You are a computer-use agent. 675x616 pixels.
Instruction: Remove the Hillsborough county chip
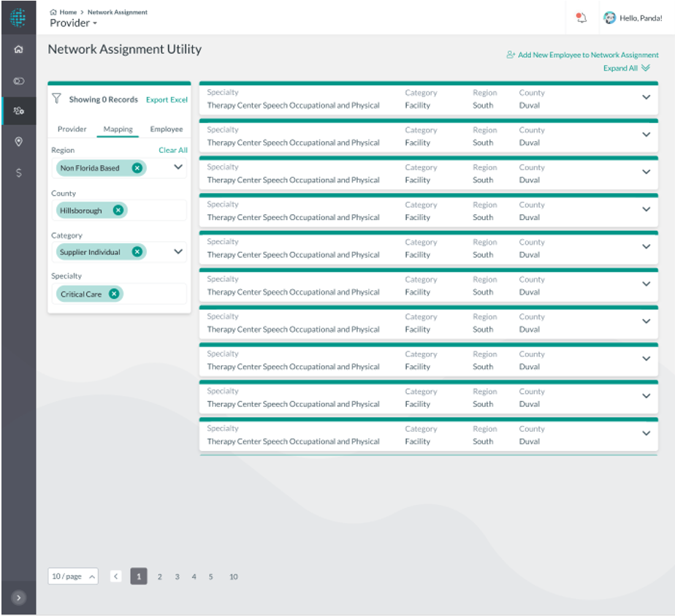pos(118,210)
